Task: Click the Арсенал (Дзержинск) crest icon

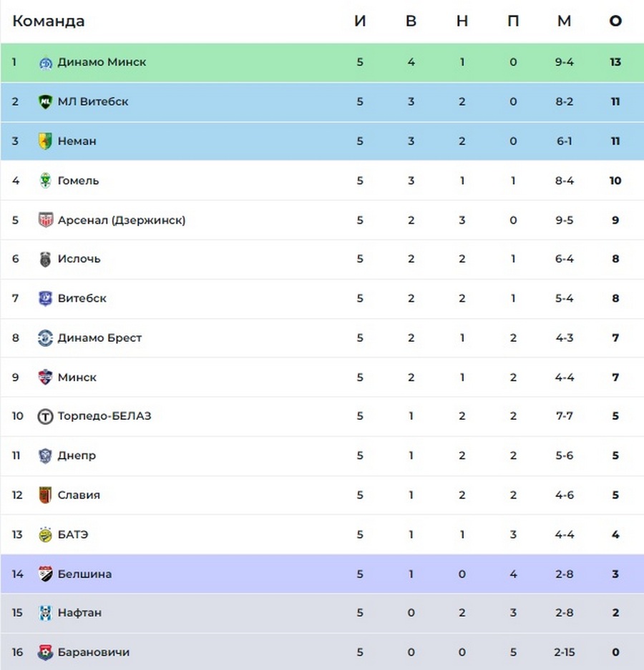Action: (46, 220)
